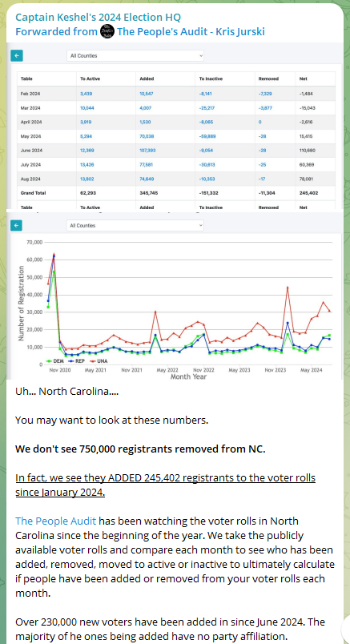Viewport: 350px width, 644px height.
Task: Open Feb 2024 Added value 10,547
Action: [x=147, y=94]
